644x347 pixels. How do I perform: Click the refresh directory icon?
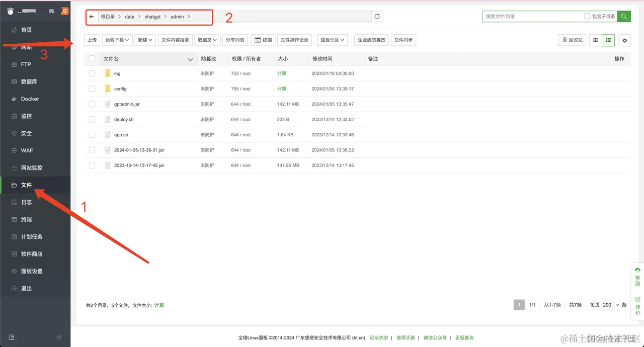[377, 17]
